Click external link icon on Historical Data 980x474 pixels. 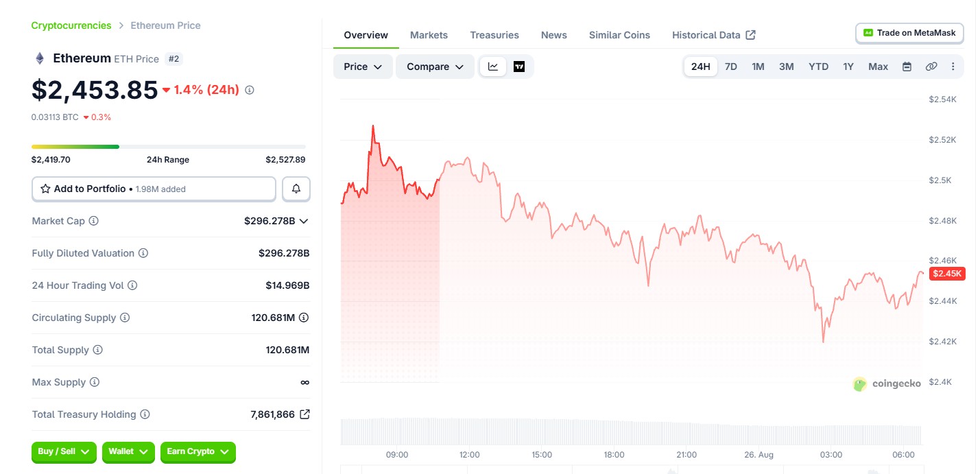click(751, 35)
